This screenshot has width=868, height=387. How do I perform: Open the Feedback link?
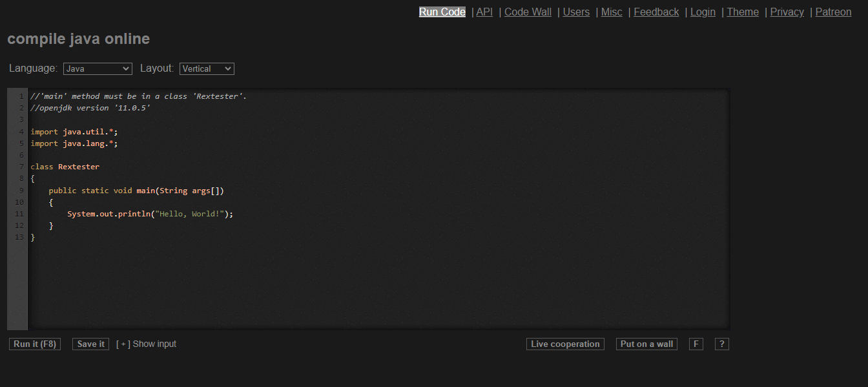(x=656, y=12)
